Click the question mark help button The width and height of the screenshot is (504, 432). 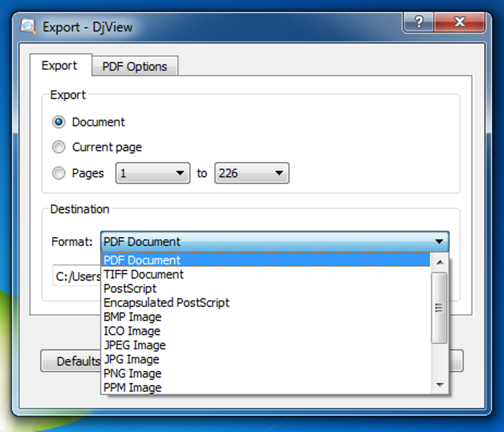click(x=418, y=22)
